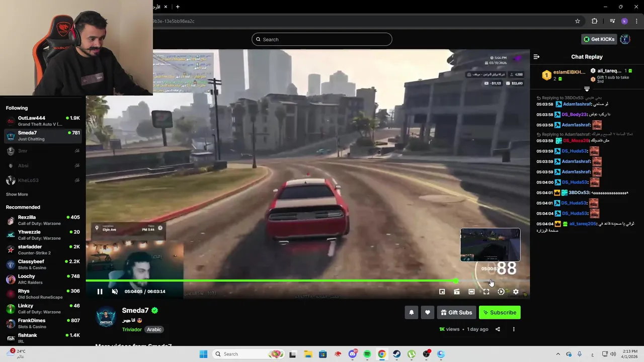Open Steam from the taskbar

[397, 354]
